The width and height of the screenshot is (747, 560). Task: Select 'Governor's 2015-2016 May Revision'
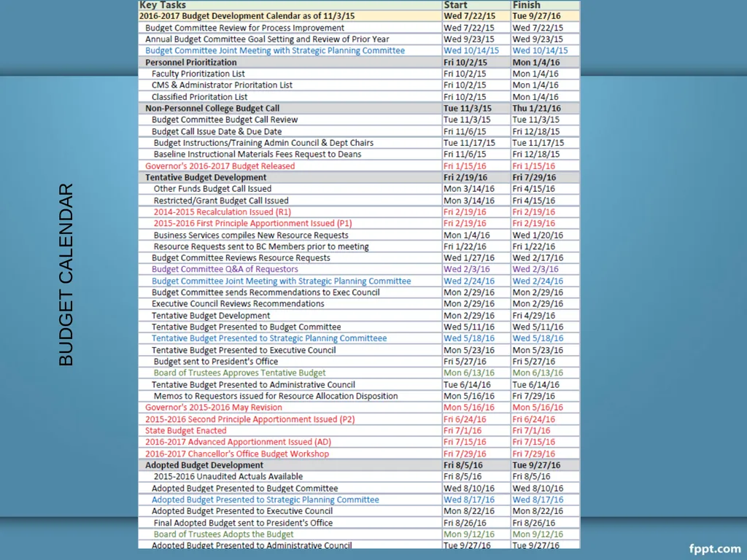214,407
